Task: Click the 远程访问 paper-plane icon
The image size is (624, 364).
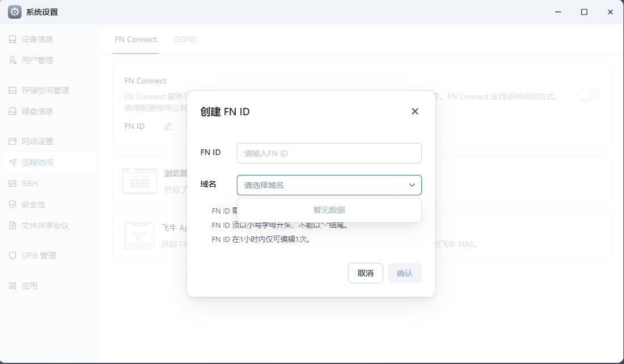Action: (12, 162)
